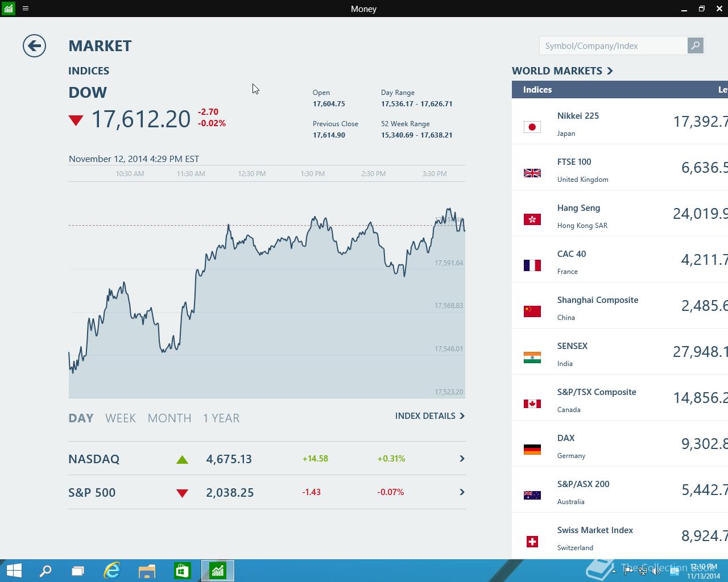Switch chart to MONTH range

[169, 418]
